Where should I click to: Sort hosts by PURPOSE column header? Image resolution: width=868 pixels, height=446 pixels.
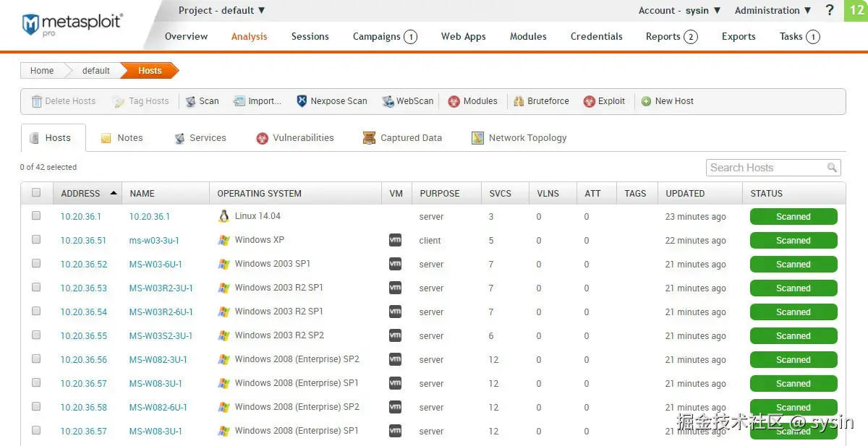[x=446, y=193]
